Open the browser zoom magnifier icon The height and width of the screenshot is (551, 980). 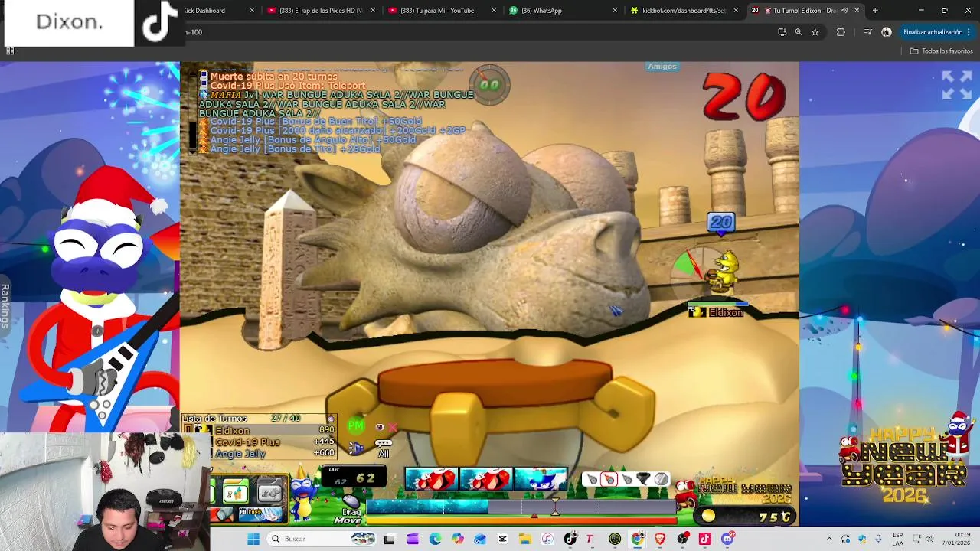(x=799, y=32)
